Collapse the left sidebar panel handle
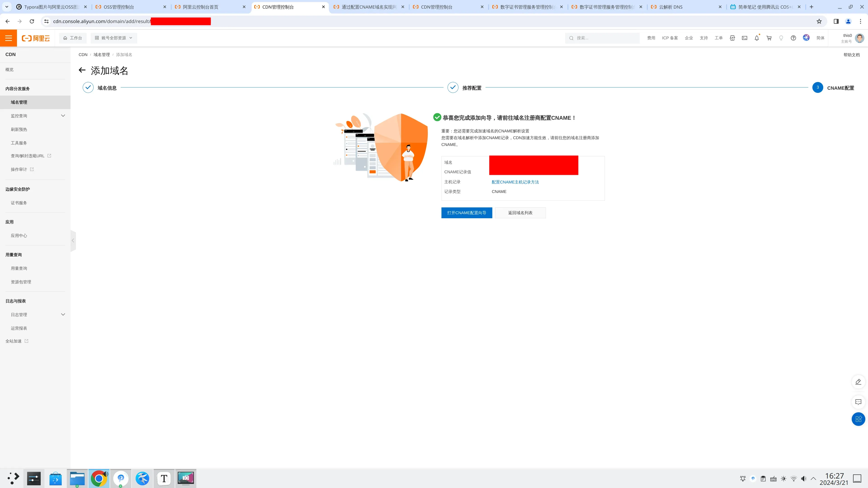 (x=73, y=240)
